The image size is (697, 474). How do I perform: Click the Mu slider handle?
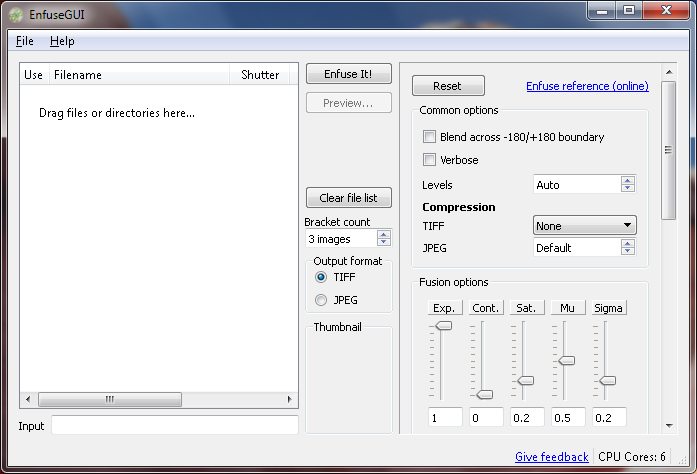(566, 360)
